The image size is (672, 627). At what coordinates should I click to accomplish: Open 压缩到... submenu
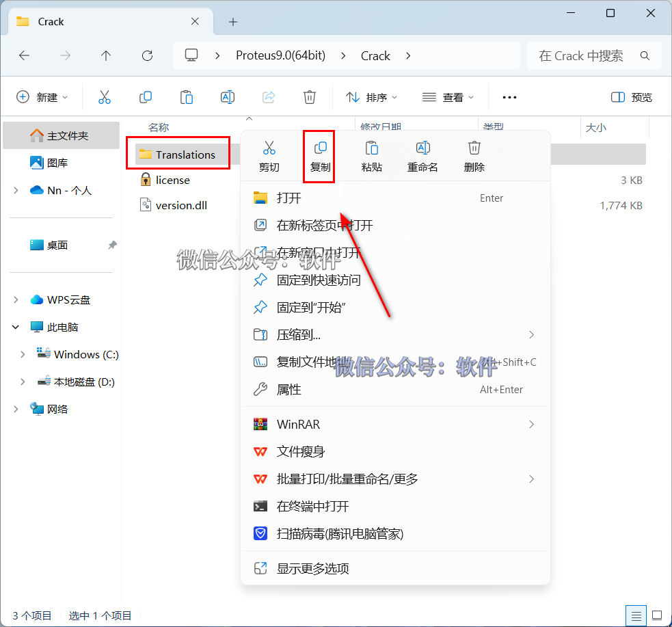[x=394, y=335]
